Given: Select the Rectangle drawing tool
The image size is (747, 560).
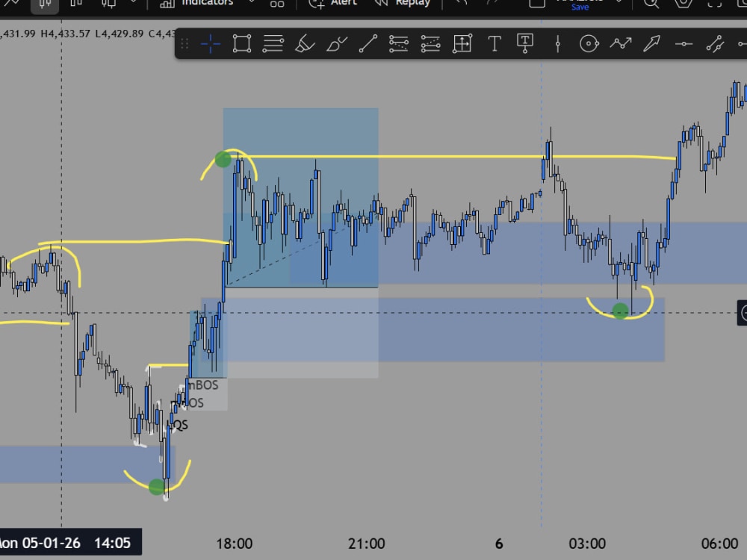Looking at the screenshot, I should coord(241,44).
